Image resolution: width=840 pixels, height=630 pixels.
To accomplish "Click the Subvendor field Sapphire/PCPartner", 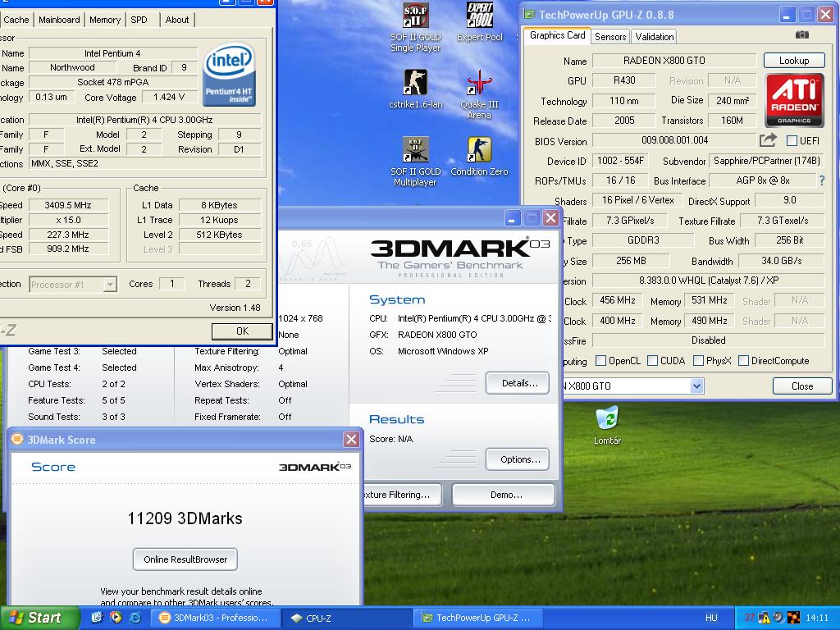I will click(x=767, y=161).
